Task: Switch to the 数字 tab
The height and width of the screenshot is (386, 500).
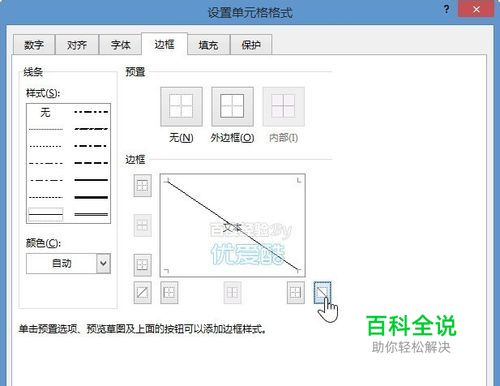Action: click(34, 44)
